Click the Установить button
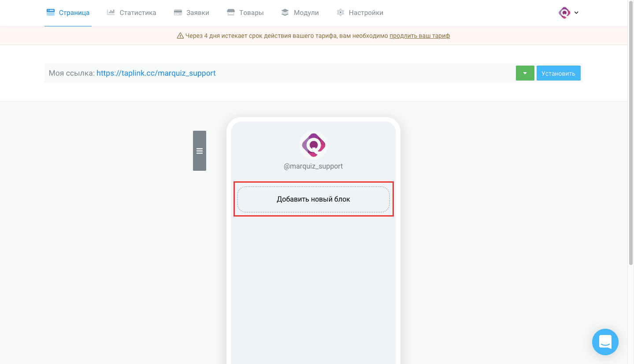 (558, 73)
